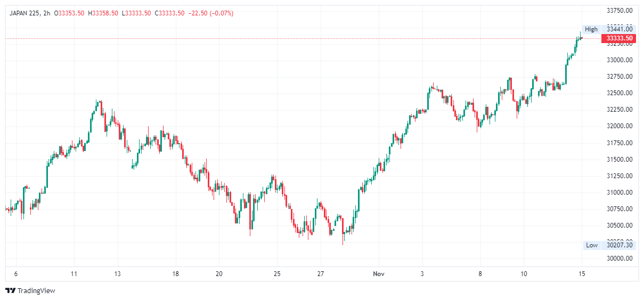The width and height of the screenshot is (644, 300).
Task: Click date 15 on the time axis
Action: pyautogui.click(x=582, y=274)
